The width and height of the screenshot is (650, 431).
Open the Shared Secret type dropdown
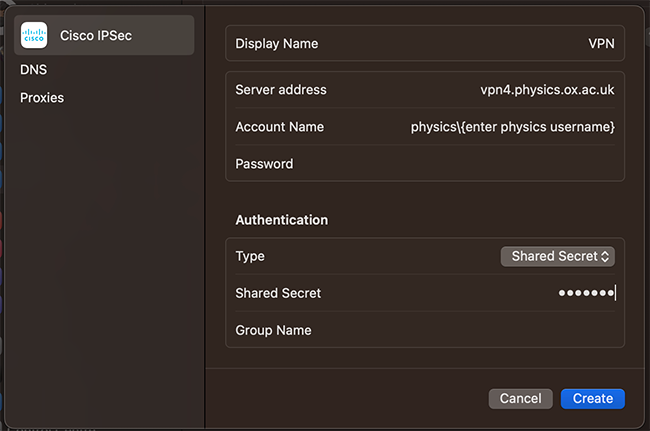tap(556, 256)
